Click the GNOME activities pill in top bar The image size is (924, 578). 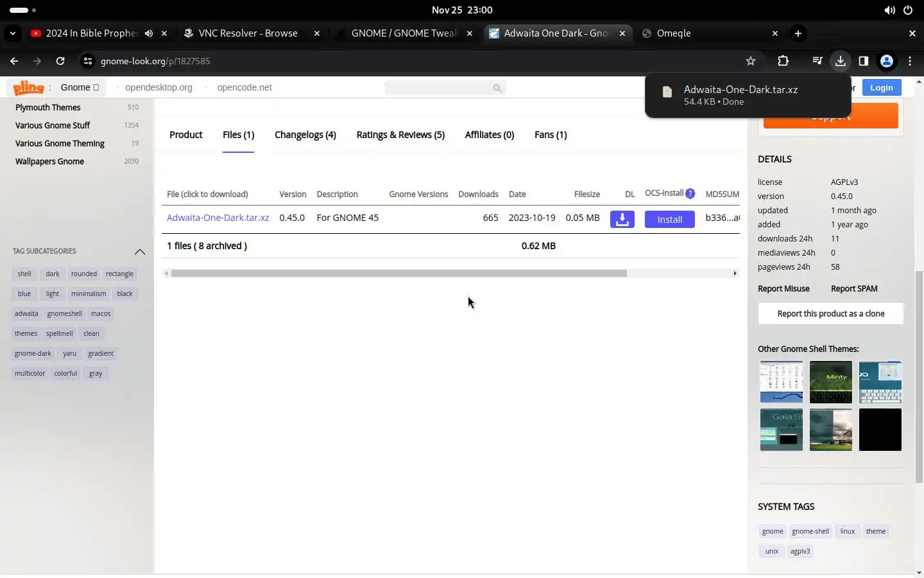23,10
